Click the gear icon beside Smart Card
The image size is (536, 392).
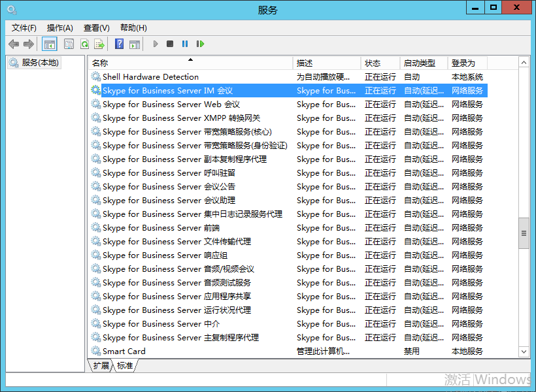coord(95,351)
